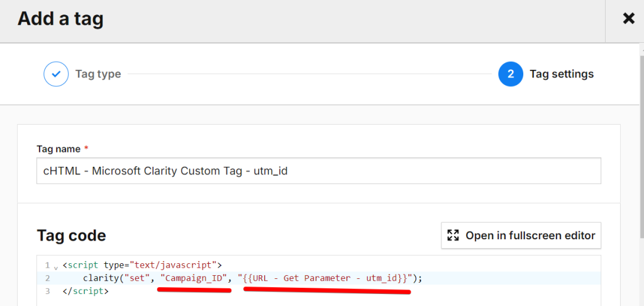Viewport: 644px width, 306px height.
Task: Click the "set" string in clarity call
Action: pos(138,278)
